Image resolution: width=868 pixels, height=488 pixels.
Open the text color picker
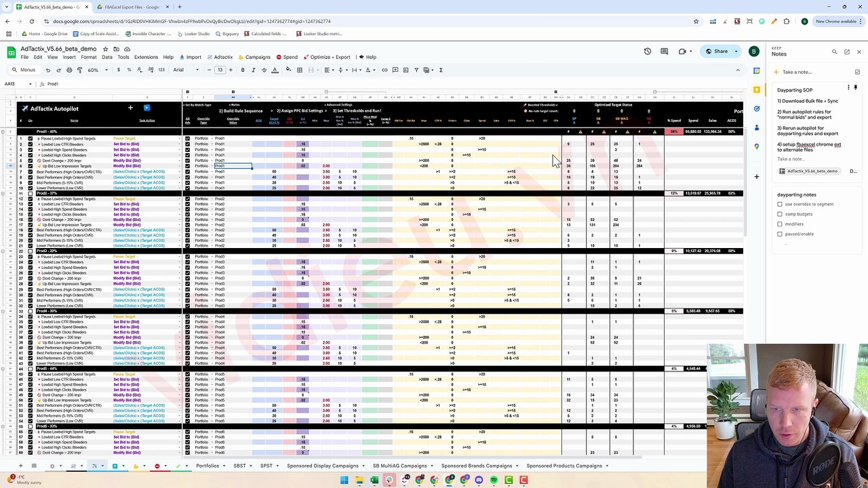coord(275,70)
